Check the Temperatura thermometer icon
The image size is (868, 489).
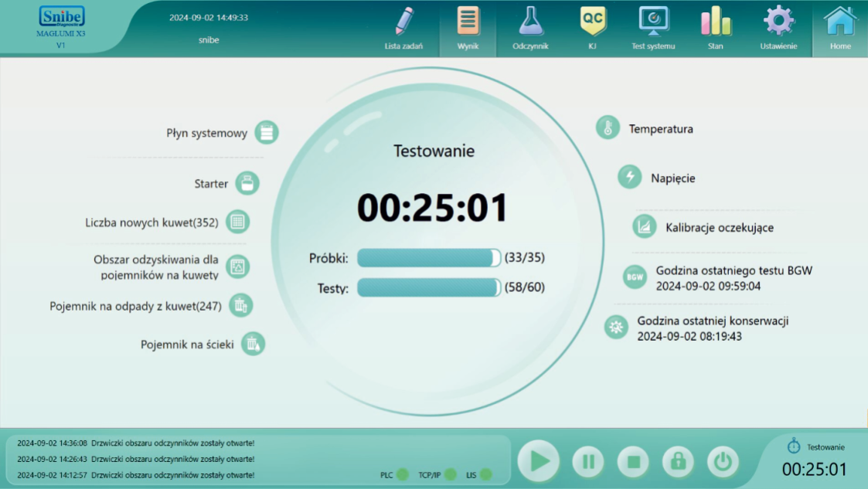608,128
